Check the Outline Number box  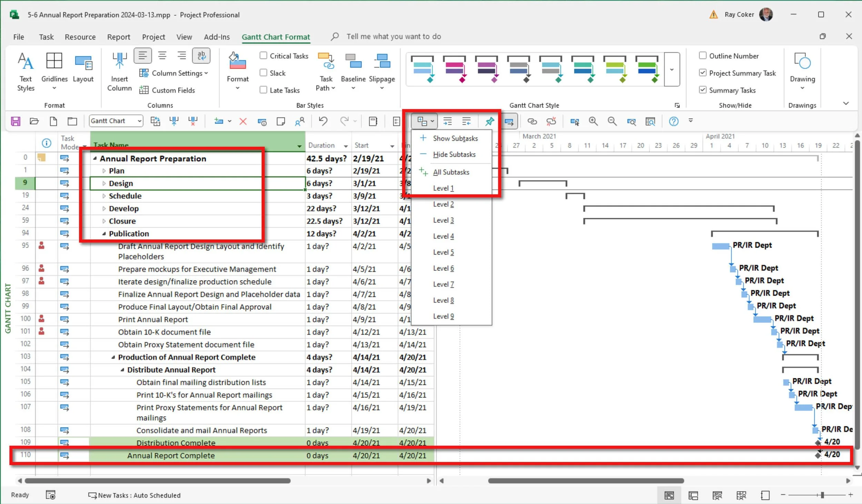pyautogui.click(x=702, y=55)
